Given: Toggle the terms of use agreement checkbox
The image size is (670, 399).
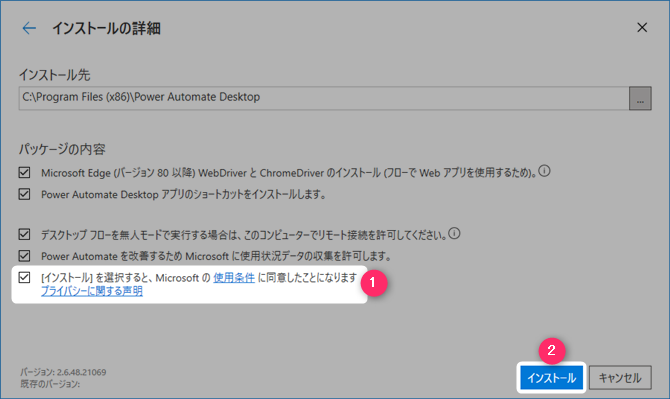Looking at the screenshot, I should point(24,277).
